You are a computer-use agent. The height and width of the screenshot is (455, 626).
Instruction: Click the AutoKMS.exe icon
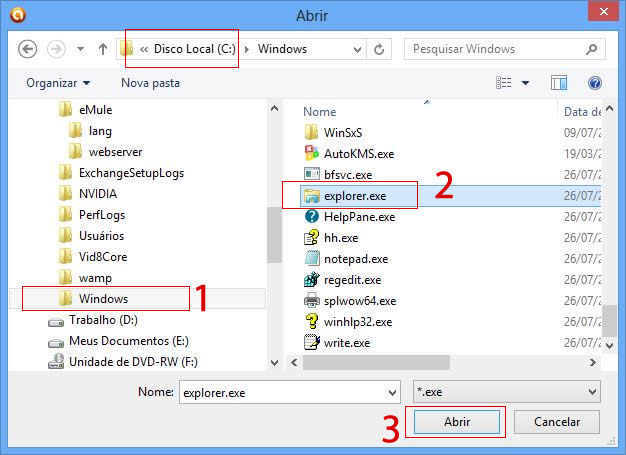311,153
